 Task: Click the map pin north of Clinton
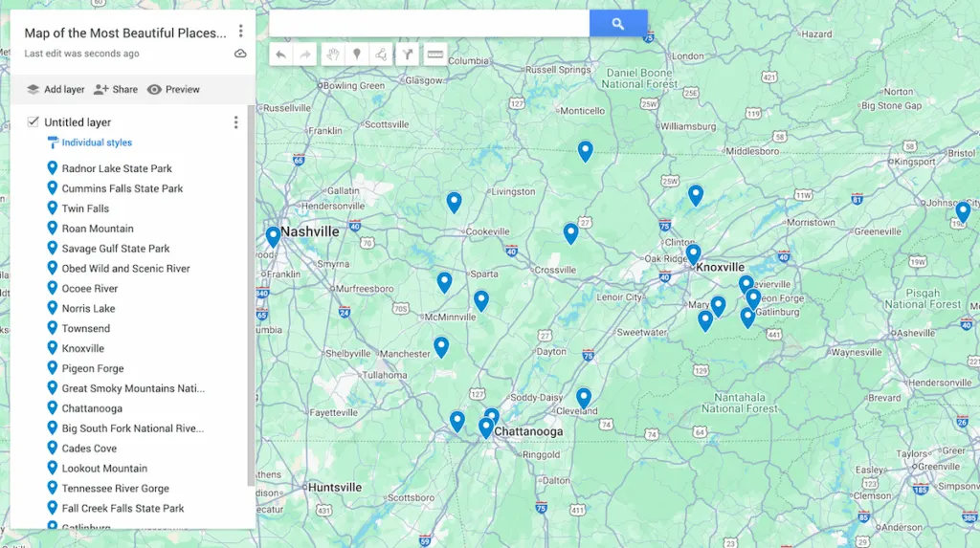click(696, 196)
